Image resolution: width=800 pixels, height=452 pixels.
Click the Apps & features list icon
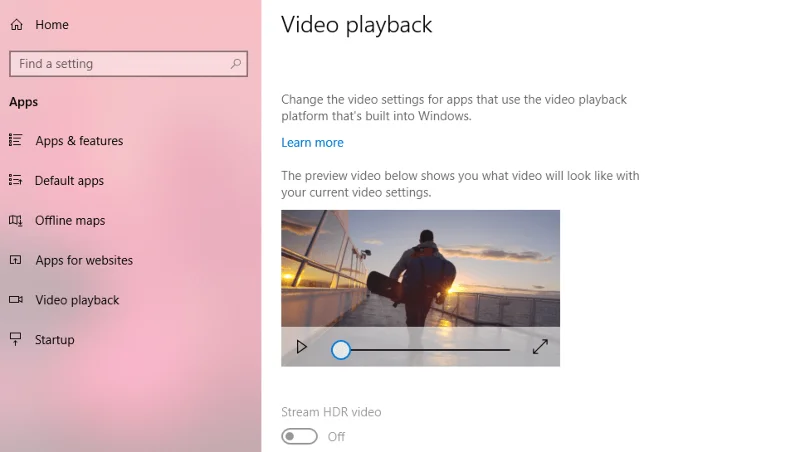[x=16, y=141]
